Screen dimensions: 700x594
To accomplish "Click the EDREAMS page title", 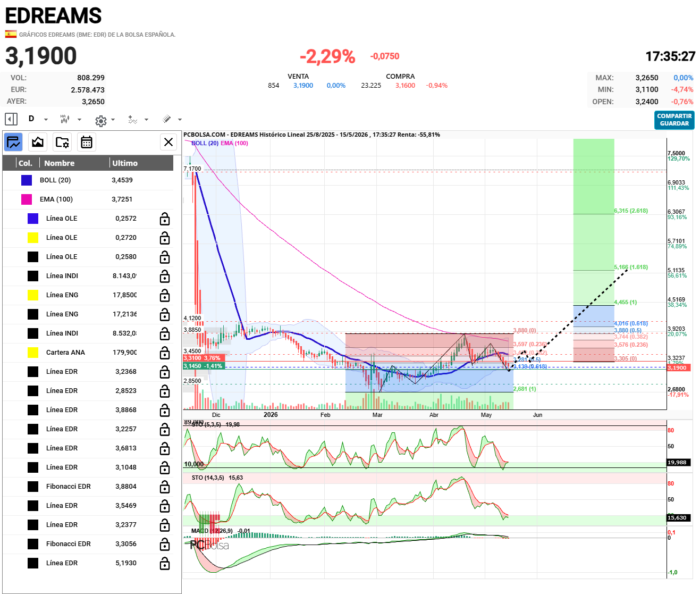I will pyautogui.click(x=53, y=16).
